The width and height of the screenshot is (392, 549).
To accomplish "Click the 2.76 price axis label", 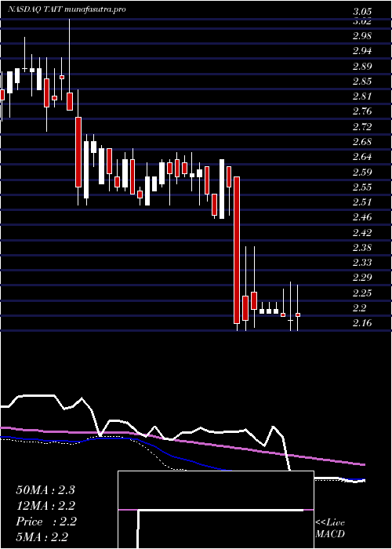I will tap(362, 111).
